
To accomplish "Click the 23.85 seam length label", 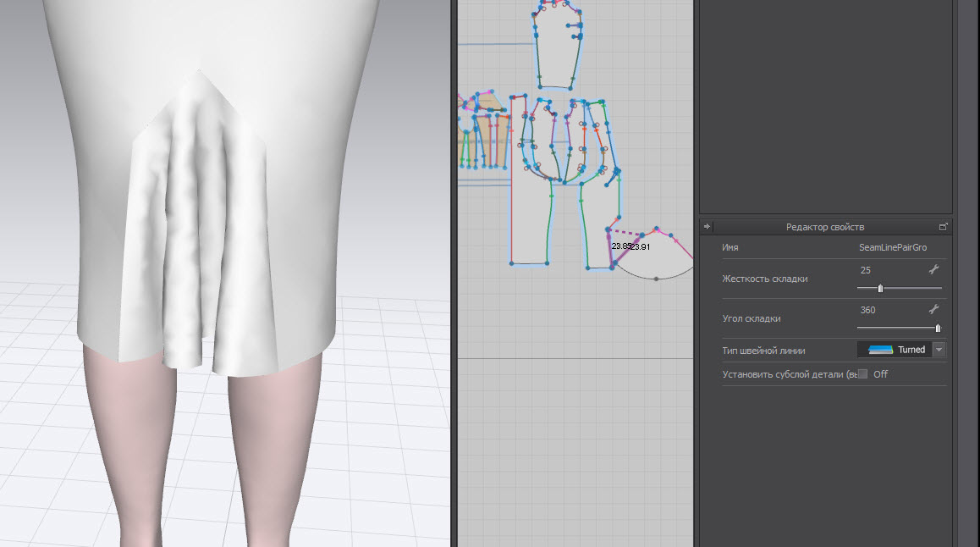I will click(620, 246).
